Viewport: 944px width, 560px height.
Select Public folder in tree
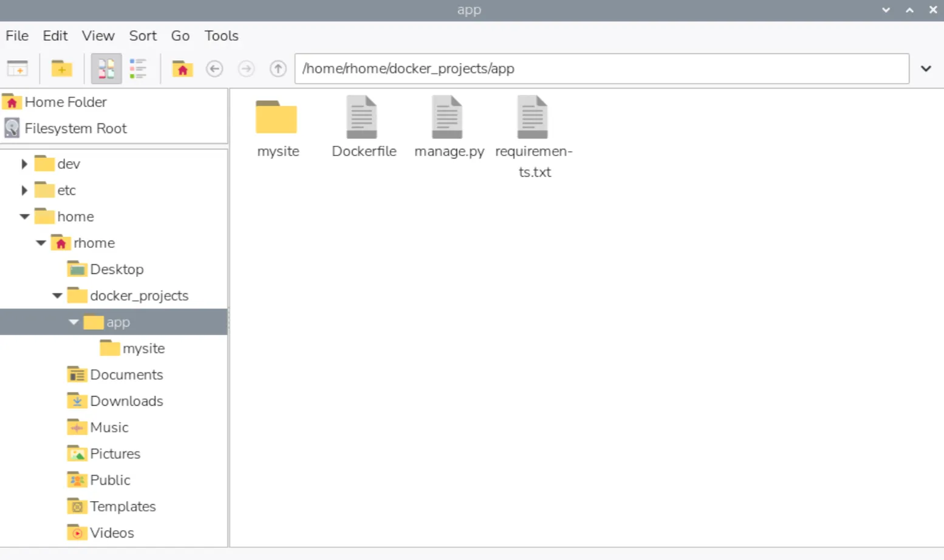[x=98, y=480]
